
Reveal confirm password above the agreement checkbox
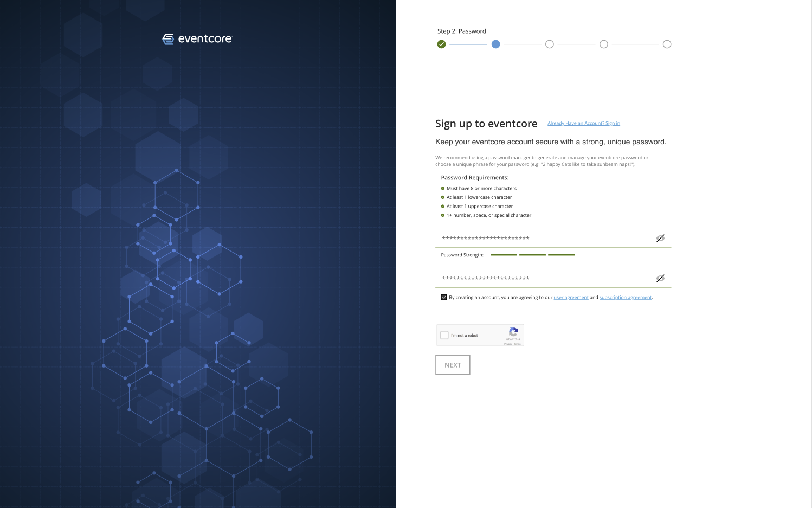(660, 279)
